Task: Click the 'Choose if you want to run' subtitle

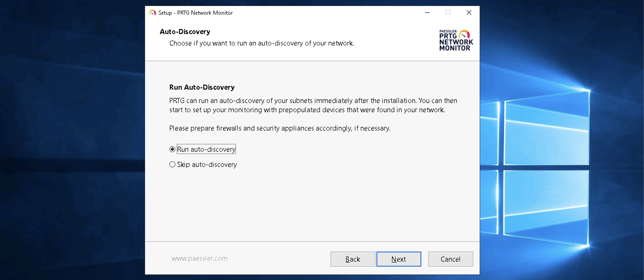Action: 261,43
